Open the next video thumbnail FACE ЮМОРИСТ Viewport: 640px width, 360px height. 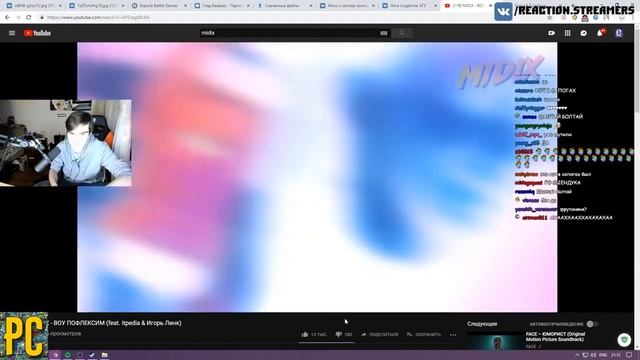tap(495, 341)
